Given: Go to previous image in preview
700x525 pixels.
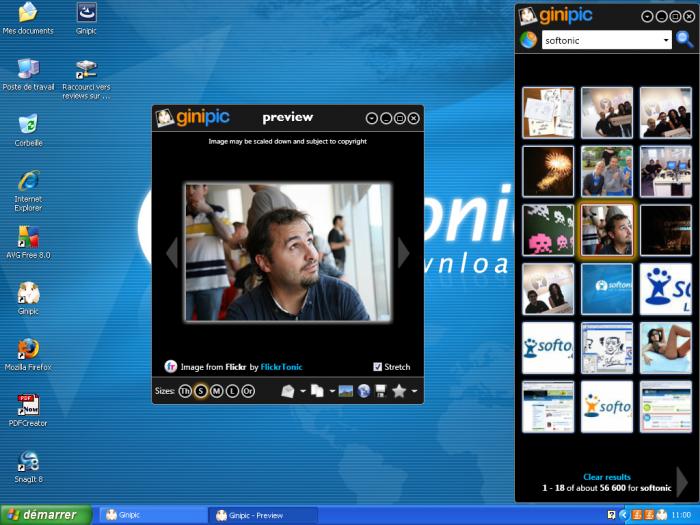Looking at the screenshot, I should pos(172,253).
